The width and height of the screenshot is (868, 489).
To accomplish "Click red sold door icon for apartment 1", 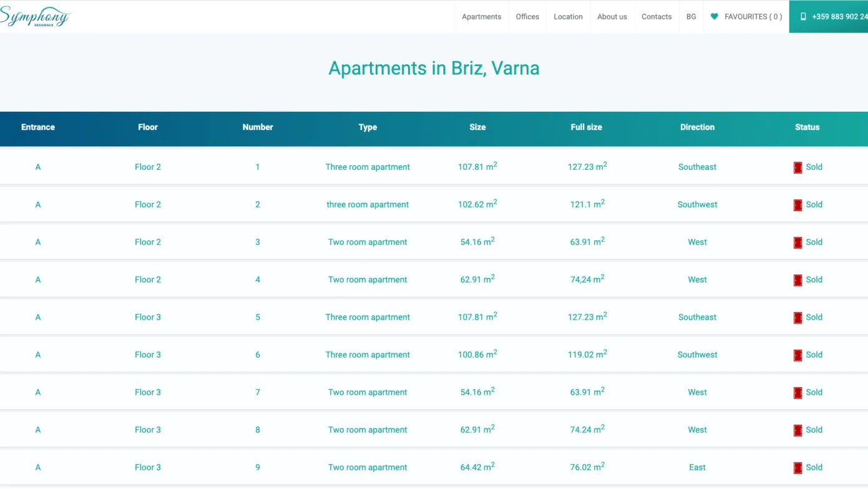I will 797,167.
